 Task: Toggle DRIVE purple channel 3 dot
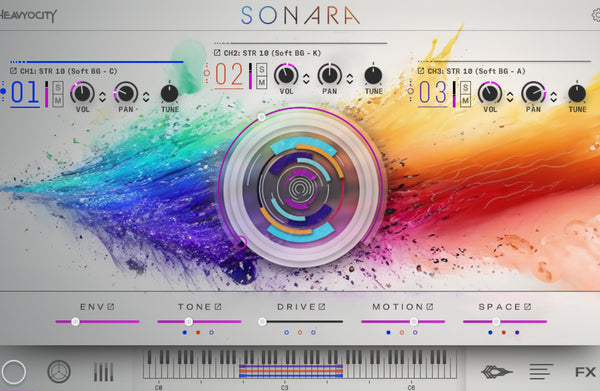point(313,332)
